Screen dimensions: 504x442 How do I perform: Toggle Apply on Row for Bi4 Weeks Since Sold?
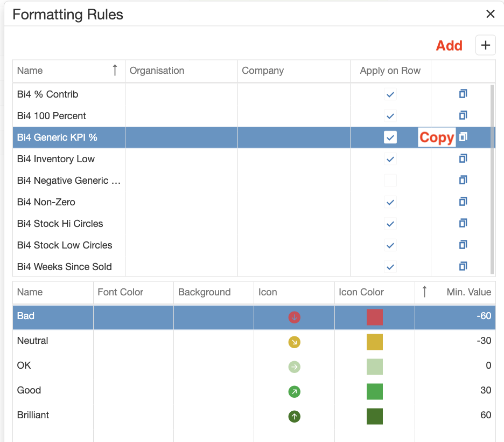390,267
